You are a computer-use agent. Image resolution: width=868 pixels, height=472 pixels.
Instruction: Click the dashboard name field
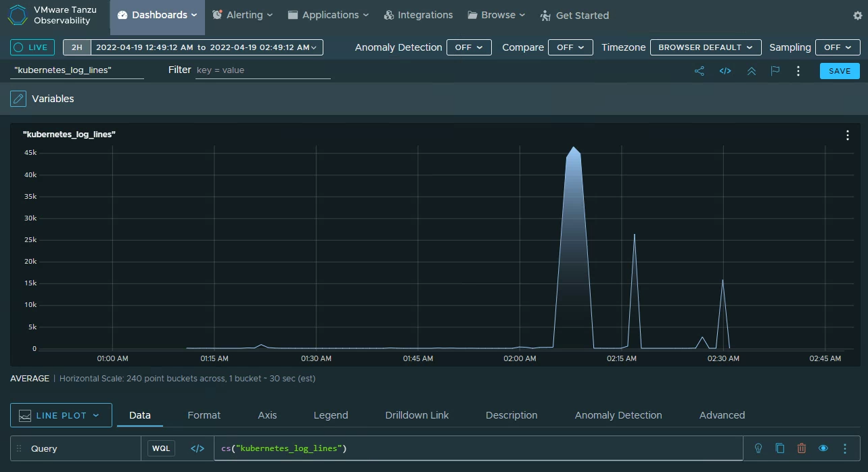[x=77, y=70]
